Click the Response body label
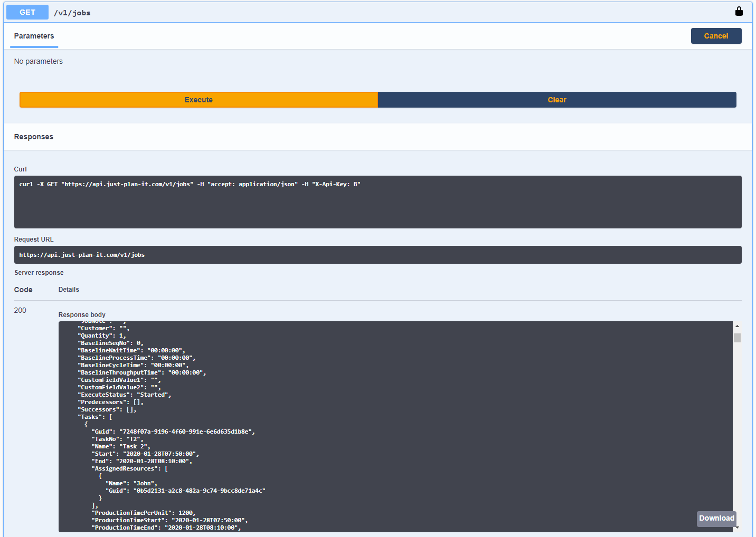 click(82, 315)
